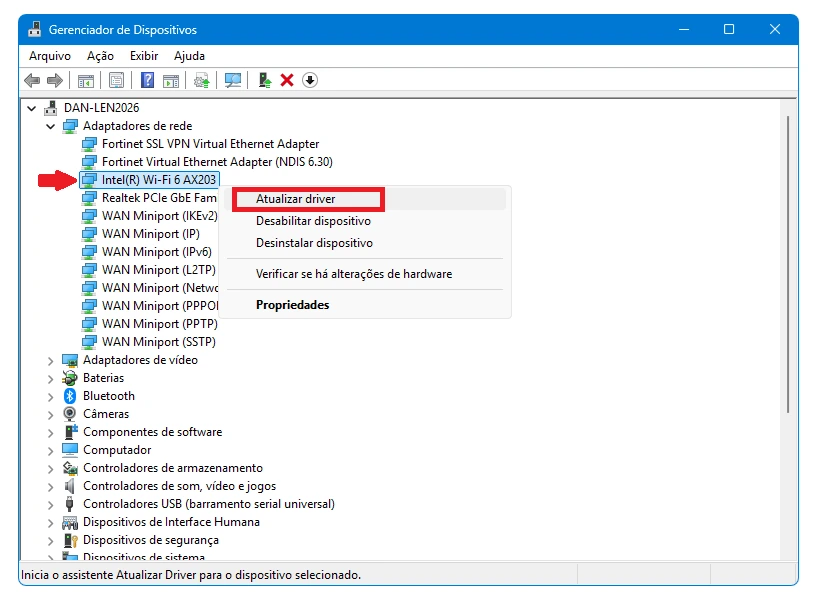The width and height of the screenshot is (819, 600).
Task: Open the Ação menu
Action: click(x=100, y=56)
